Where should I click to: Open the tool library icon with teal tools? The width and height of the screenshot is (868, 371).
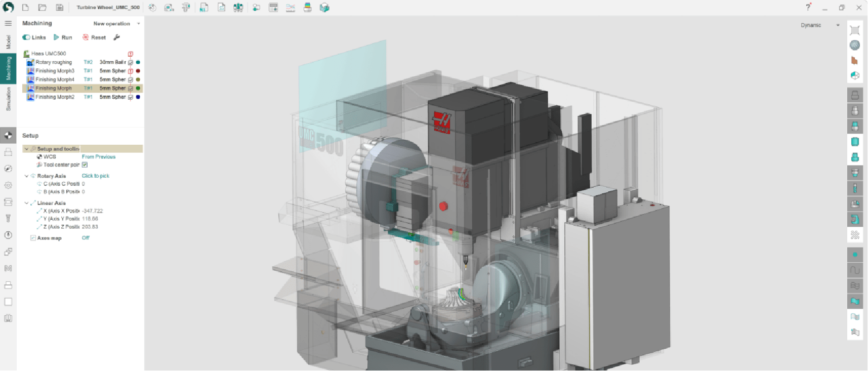pos(238,8)
